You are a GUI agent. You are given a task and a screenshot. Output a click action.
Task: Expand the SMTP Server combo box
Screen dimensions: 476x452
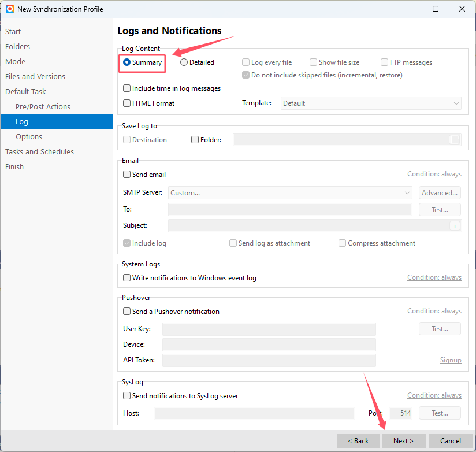(290, 193)
